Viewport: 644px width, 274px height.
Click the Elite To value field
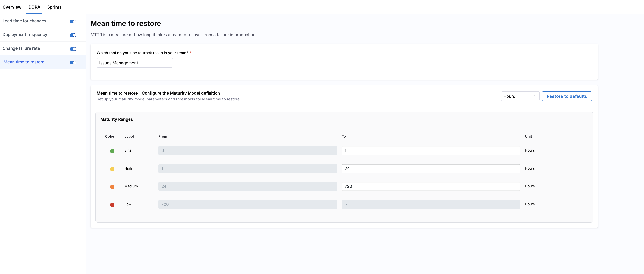pyautogui.click(x=431, y=151)
